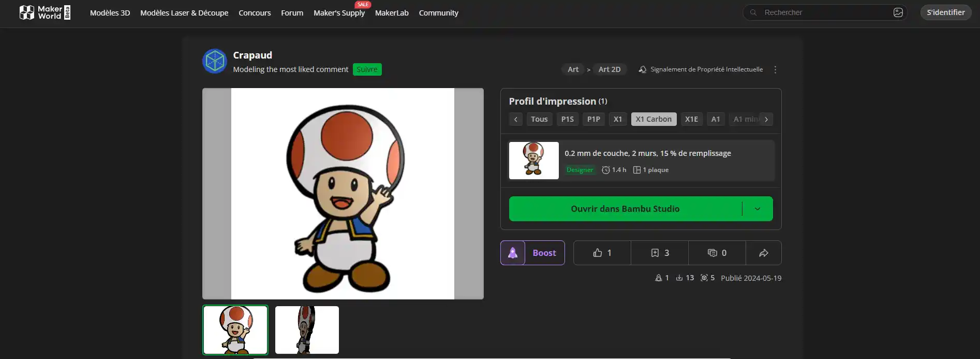Select the Tous printer filter
This screenshot has height=359, width=980.
(x=539, y=119)
